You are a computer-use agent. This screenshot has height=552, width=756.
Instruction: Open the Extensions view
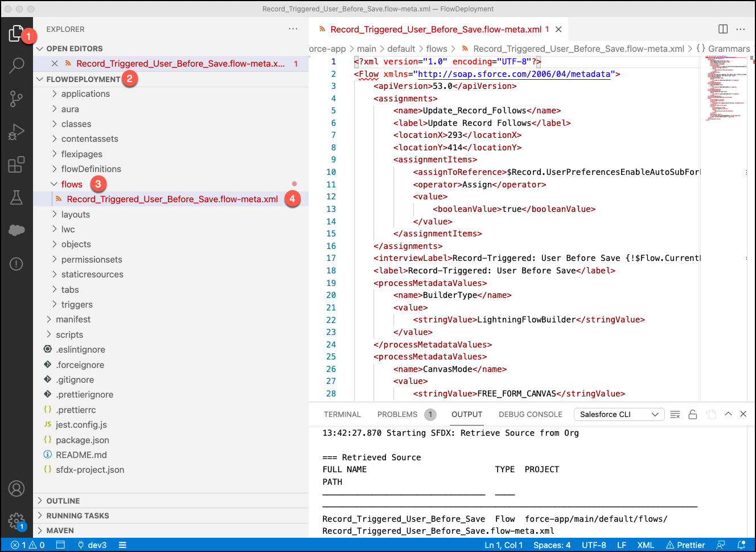pyautogui.click(x=17, y=165)
